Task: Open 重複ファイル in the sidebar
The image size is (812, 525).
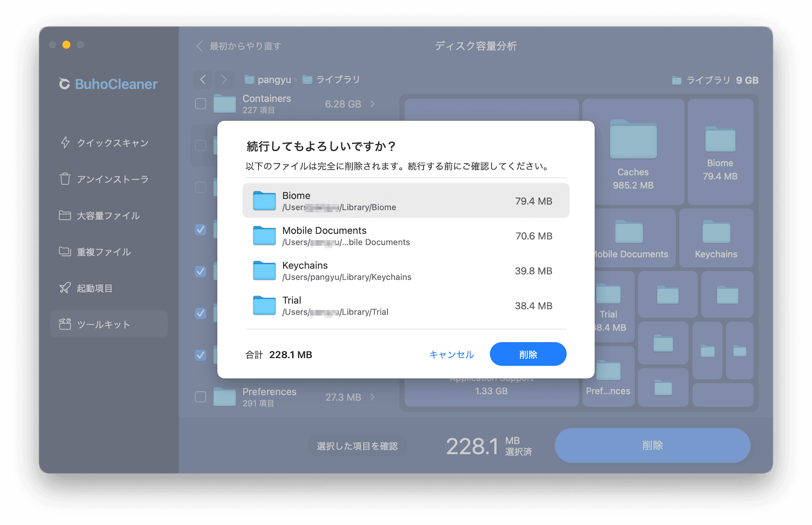Action: pos(109,252)
